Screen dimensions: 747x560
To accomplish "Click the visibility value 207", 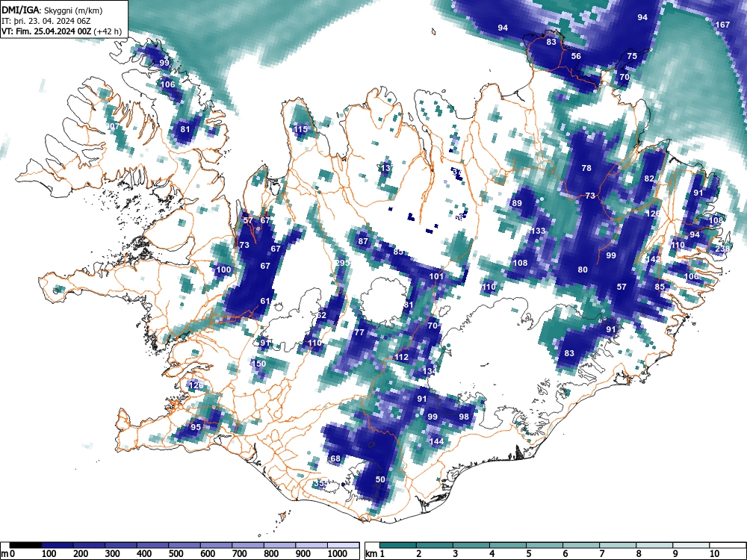I will click(x=113, y=126).
